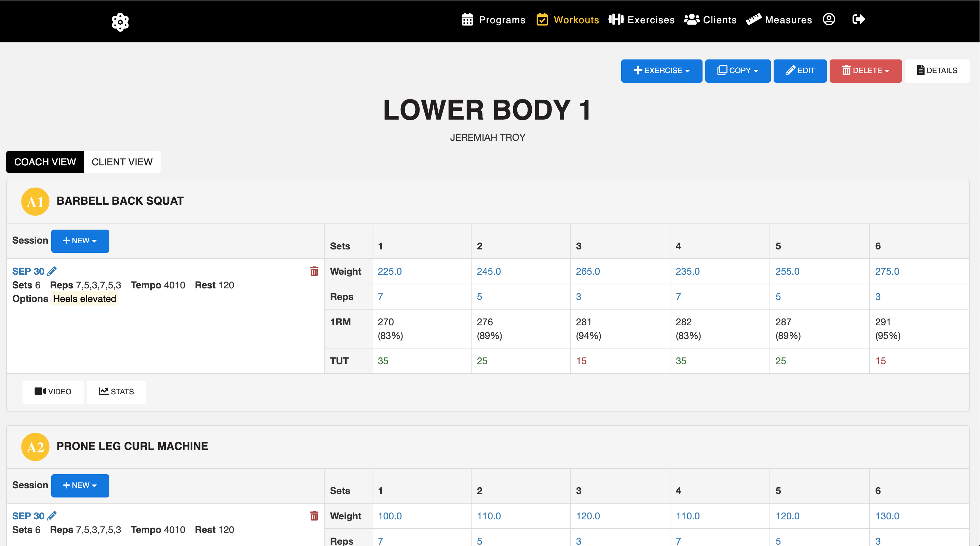Click leg curl set 3 weight 120.0

588,516
